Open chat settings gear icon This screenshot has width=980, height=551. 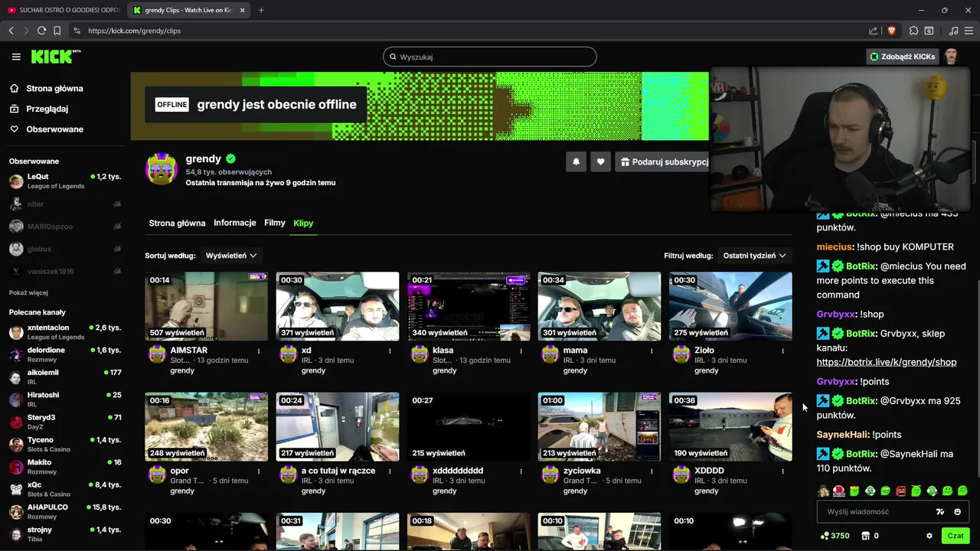[929, 536]
